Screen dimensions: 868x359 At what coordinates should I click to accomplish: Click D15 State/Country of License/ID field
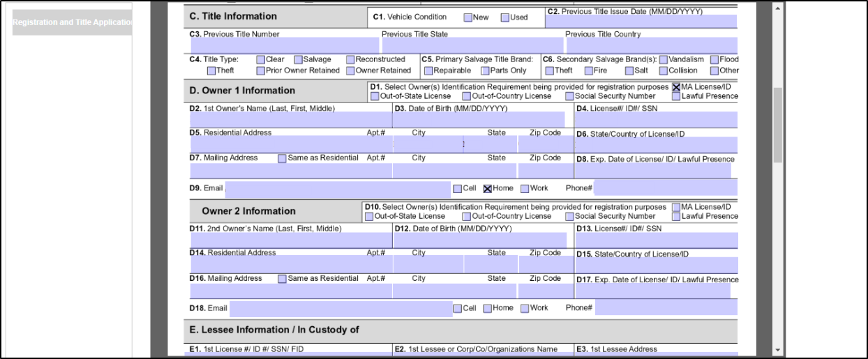[x=656, y=266]
